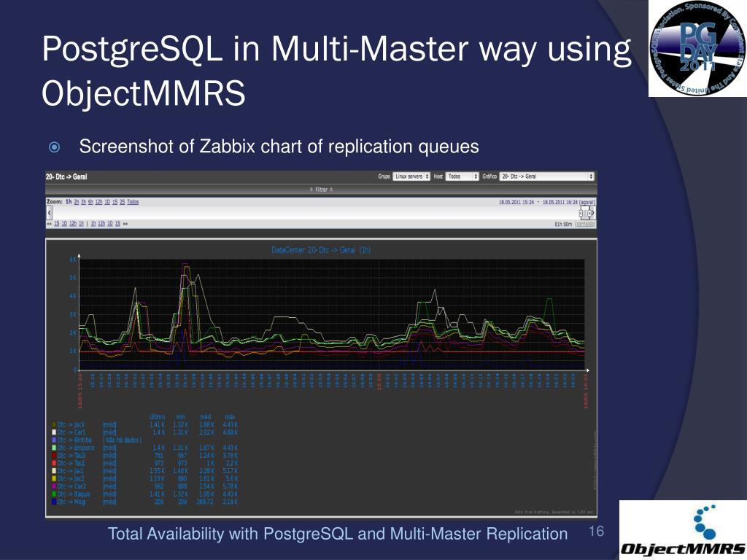Select the 1h zoom level
Image resolution: width=747 pixels, height=560 pixels.
point(69,202)
